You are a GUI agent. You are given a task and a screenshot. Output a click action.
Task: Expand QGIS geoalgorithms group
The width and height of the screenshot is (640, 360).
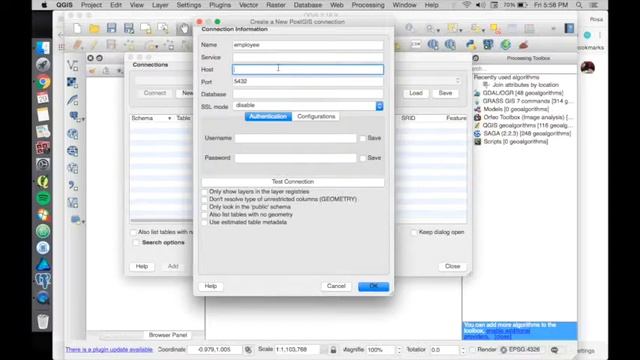525,125
